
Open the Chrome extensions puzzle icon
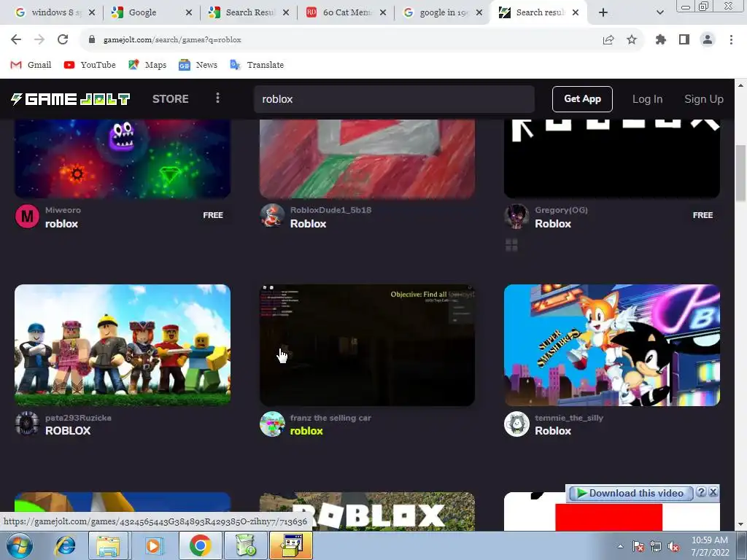coord(660,39)
